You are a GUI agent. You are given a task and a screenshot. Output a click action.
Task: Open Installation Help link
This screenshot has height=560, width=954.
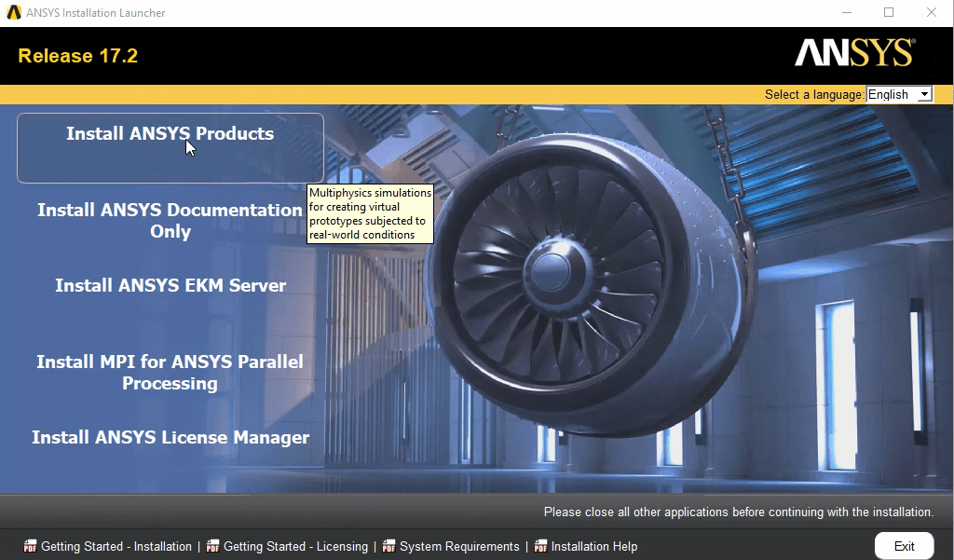pos(593,547)
